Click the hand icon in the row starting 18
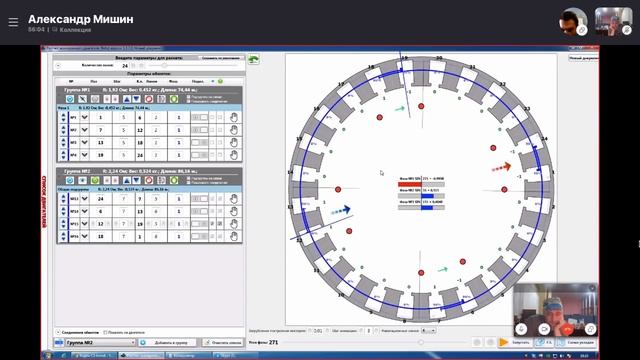 click(233, 236)
